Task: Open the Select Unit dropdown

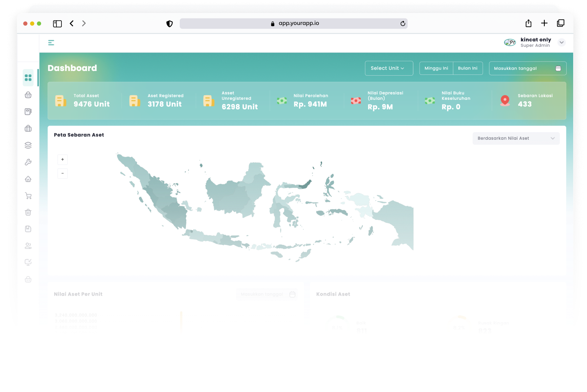Action: (389, 68)
